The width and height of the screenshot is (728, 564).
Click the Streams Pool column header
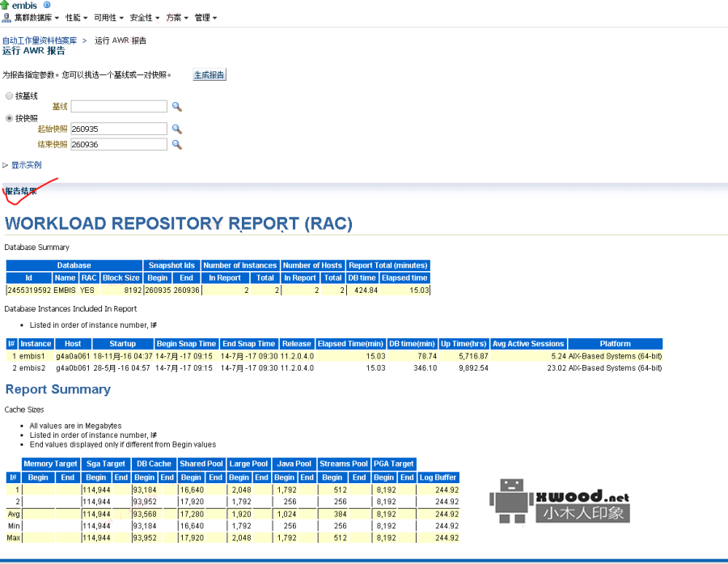click(344, 464)
